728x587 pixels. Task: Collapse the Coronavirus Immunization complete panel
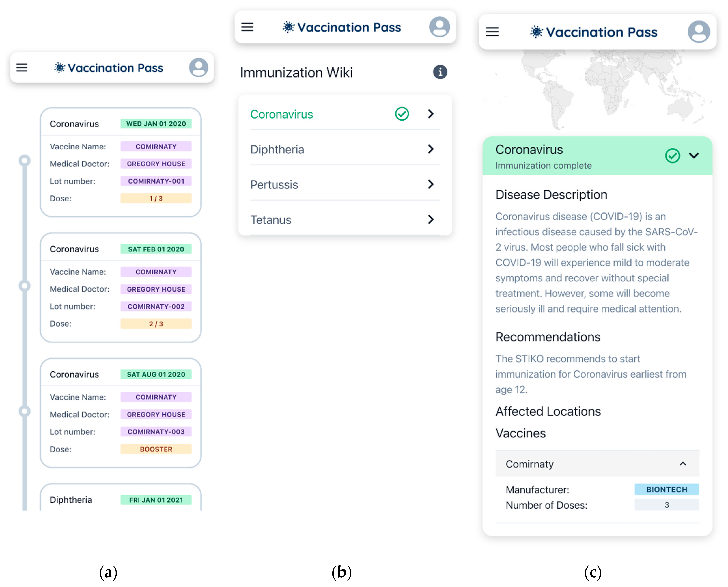point(694,155)
